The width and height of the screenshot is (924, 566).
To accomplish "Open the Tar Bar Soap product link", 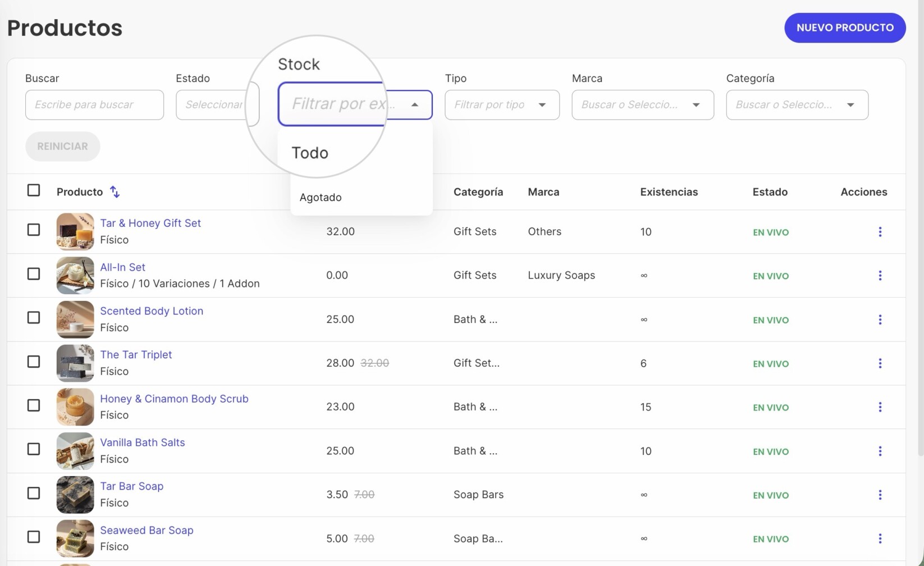I will pyautogui.click(x=132, y=486).
